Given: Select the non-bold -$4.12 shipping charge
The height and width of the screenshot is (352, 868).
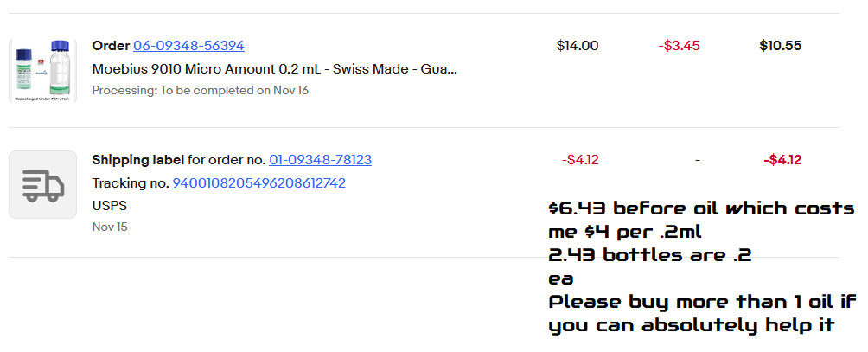Looking at the screenshot, I should [x=580, y=160].
